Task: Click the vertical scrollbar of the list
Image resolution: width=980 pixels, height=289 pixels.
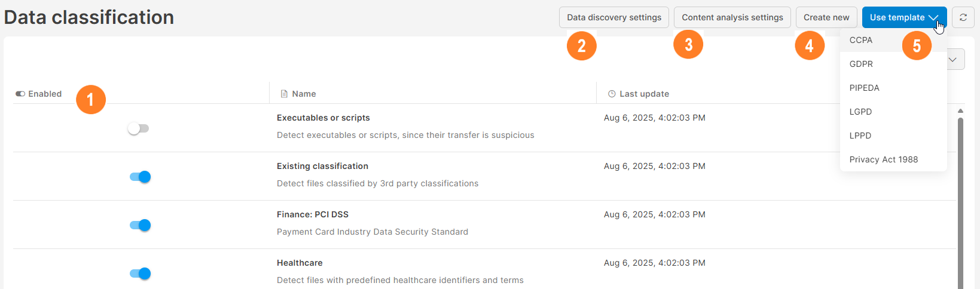Action: pyautogui.click(x=960, y=203)
